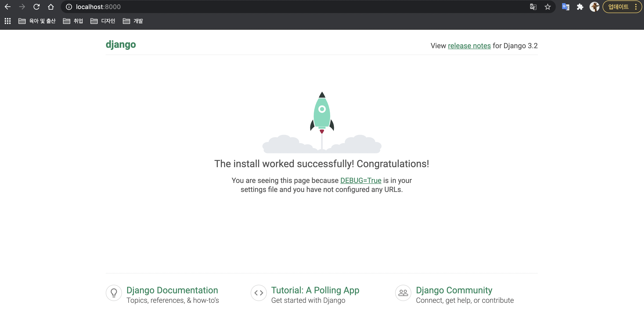The height and width of the screenshot is (310, 644).
Task: Open the 디자인 bookmark folder
Action: [x=103, y=21]
